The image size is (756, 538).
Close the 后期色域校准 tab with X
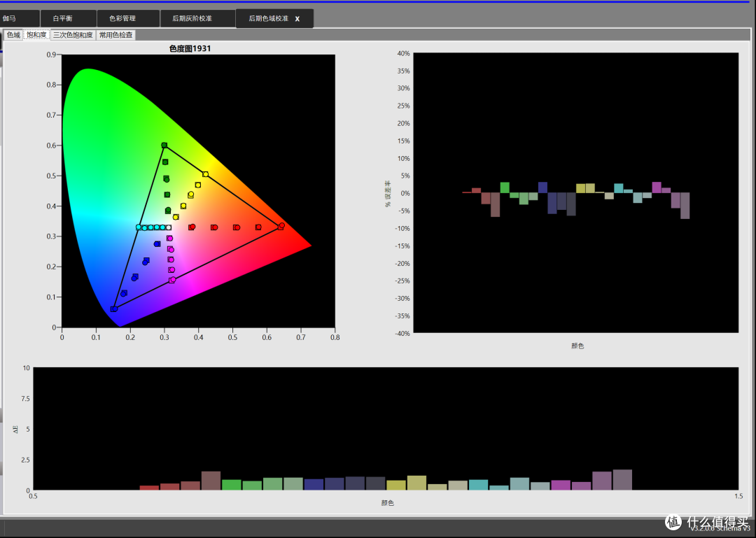(297, 19)
